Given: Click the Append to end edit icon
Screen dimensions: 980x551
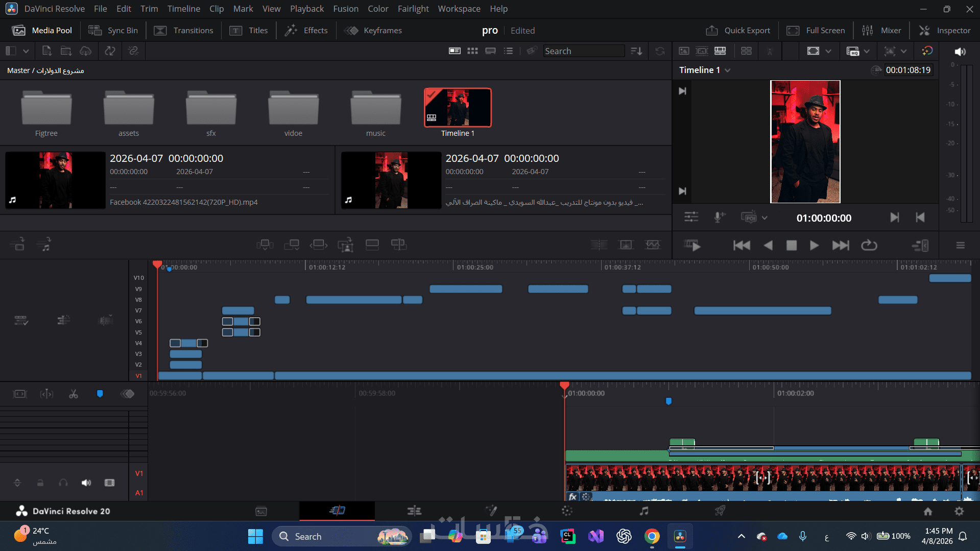Looking at the screenshot, I should click(x=292, y=245).
